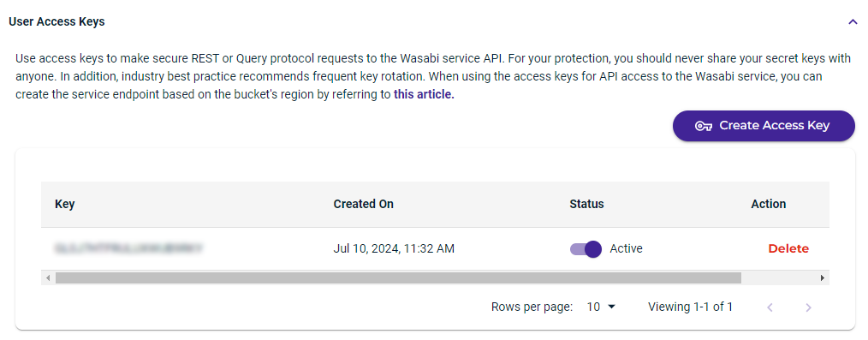Select the blurred access key value
868x340 pixels.
[128, 248]
